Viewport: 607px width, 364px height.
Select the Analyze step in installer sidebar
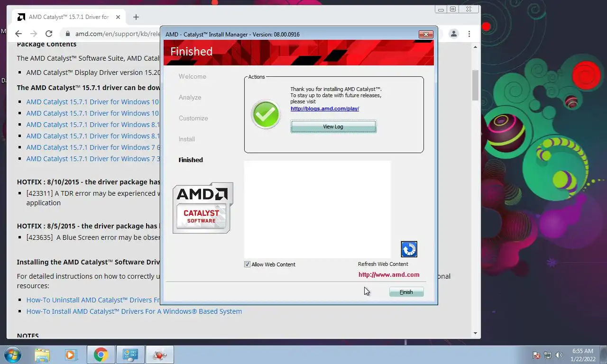(190, 97)
